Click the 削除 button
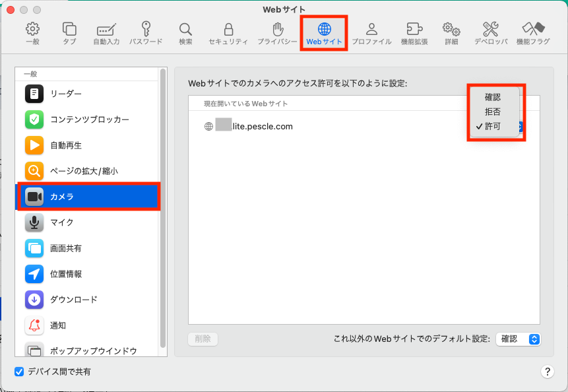Image resolution: width=568 pixels, height=392 pixels. (203, 339)
